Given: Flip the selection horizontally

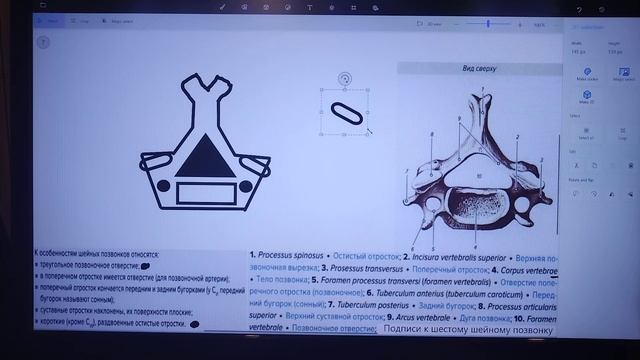Looking at the screenshot, I should (x=612, y=195).
